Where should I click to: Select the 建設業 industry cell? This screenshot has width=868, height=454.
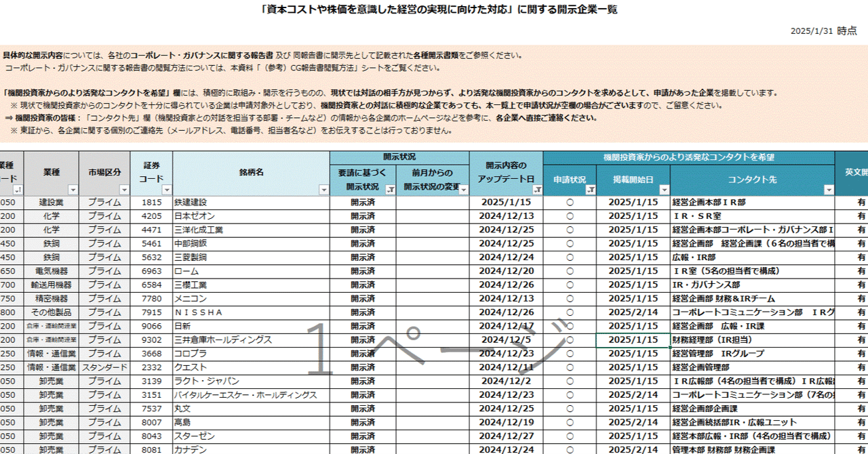click(x=52, y=202)
